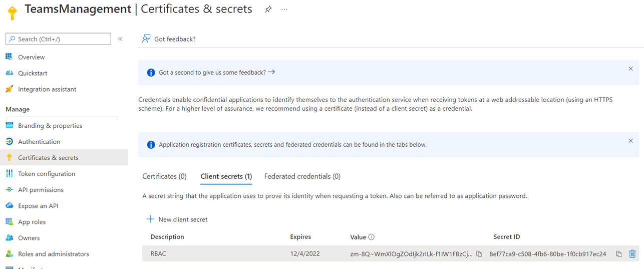The height and width of the screenshot is (269, 644).
Task: Click the Search (Ctrl+/) input box
Action: (58, 39)
